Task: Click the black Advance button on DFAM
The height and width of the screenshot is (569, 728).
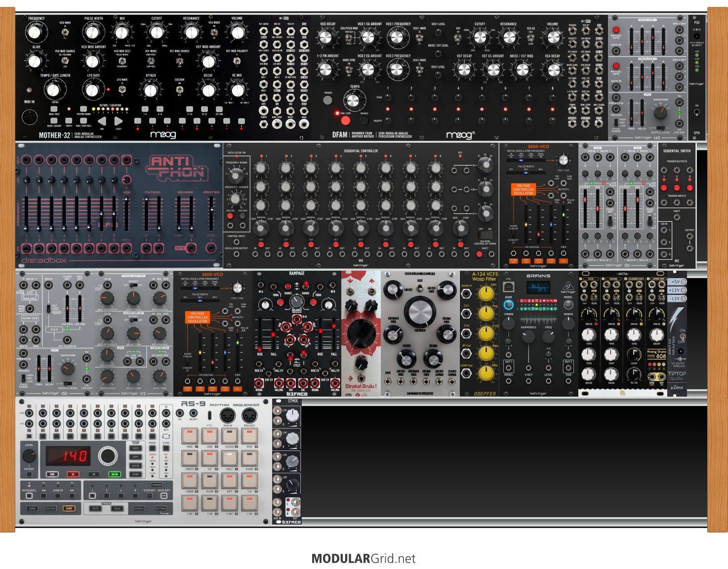Action: (x=364, y=120)
